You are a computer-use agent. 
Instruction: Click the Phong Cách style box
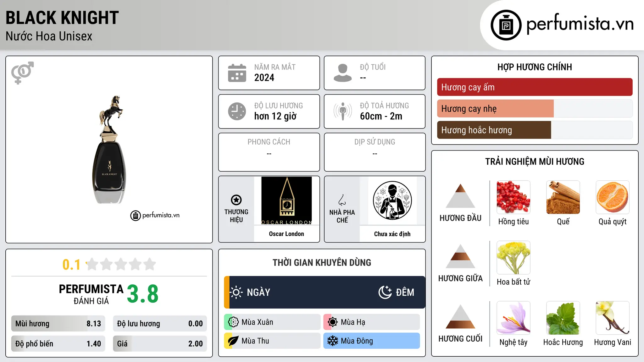coord(269,152)
